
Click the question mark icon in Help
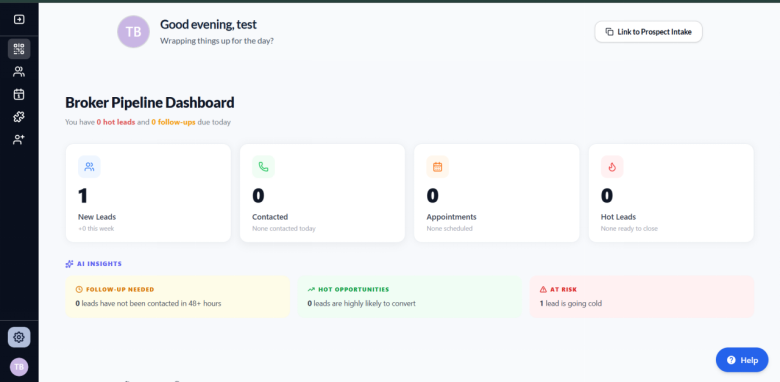731,360
